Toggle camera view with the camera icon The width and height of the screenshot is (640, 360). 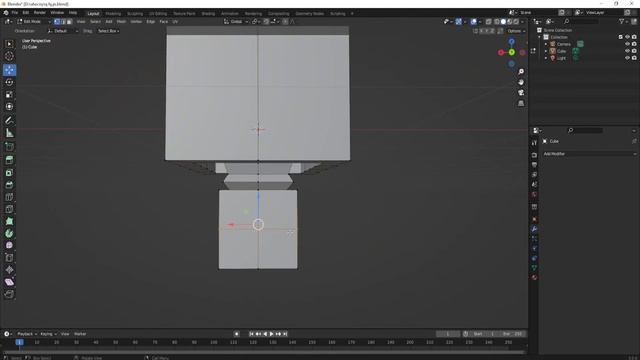point(521,93)
